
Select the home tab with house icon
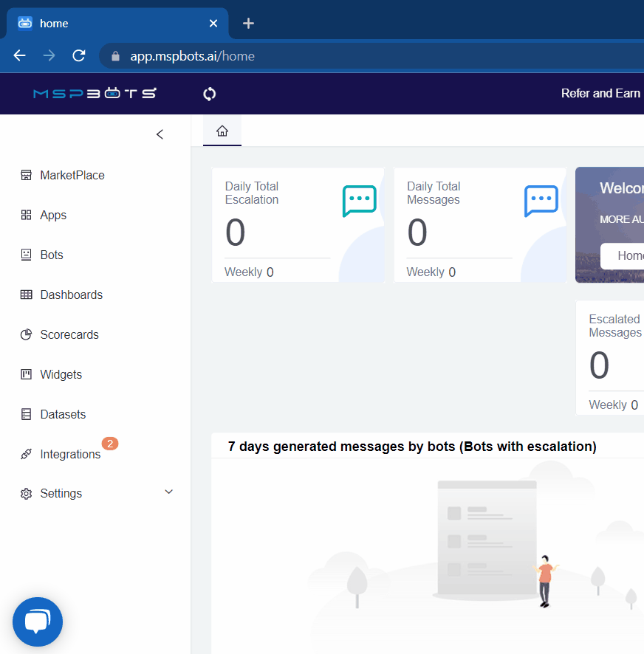[x=222, y=131]
